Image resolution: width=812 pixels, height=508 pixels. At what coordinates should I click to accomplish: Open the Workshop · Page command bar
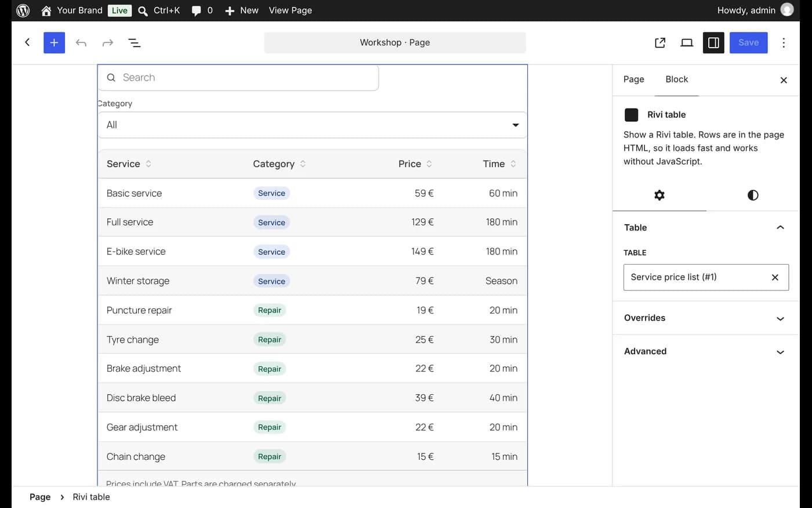pyautogui.click(x=395, y=42)
